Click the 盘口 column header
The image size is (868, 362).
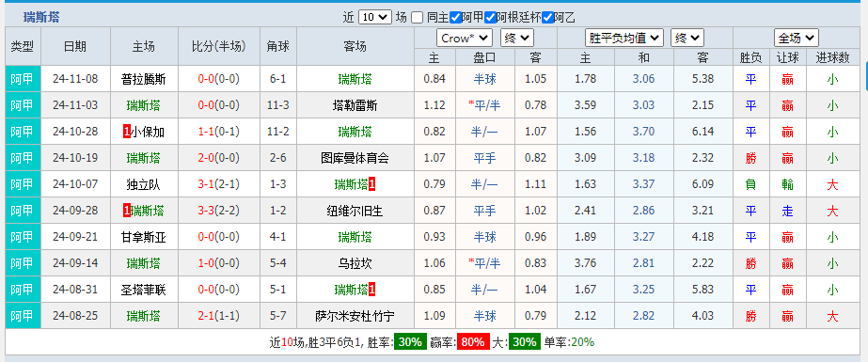pos(485,57)
